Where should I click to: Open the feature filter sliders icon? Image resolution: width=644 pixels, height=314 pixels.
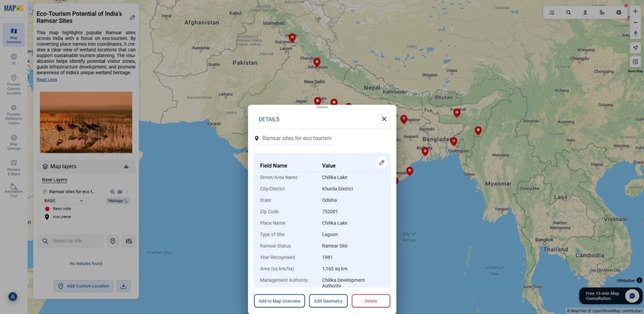tap(129, 241)
